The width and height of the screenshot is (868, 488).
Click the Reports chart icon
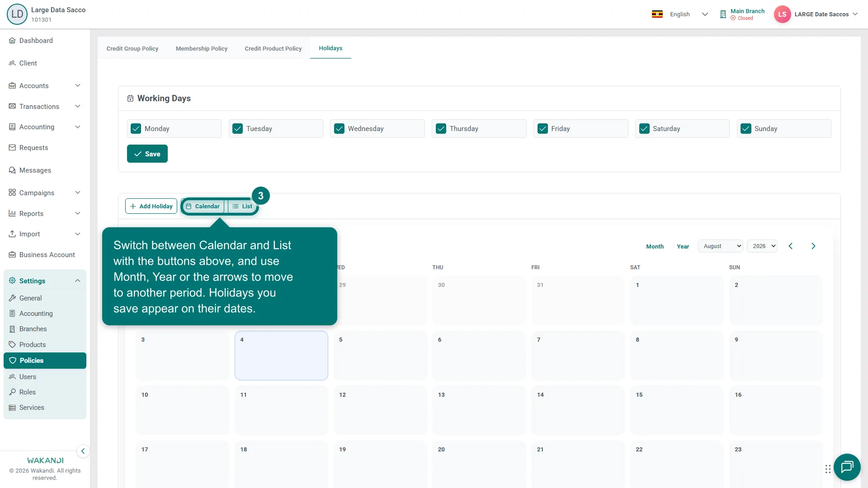click(x=12, y=214)
